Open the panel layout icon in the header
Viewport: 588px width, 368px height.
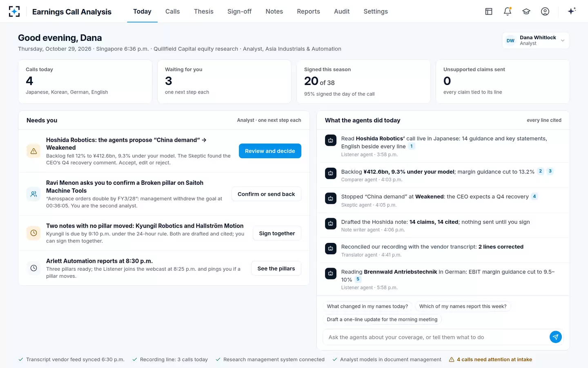(x=489, y=11)
